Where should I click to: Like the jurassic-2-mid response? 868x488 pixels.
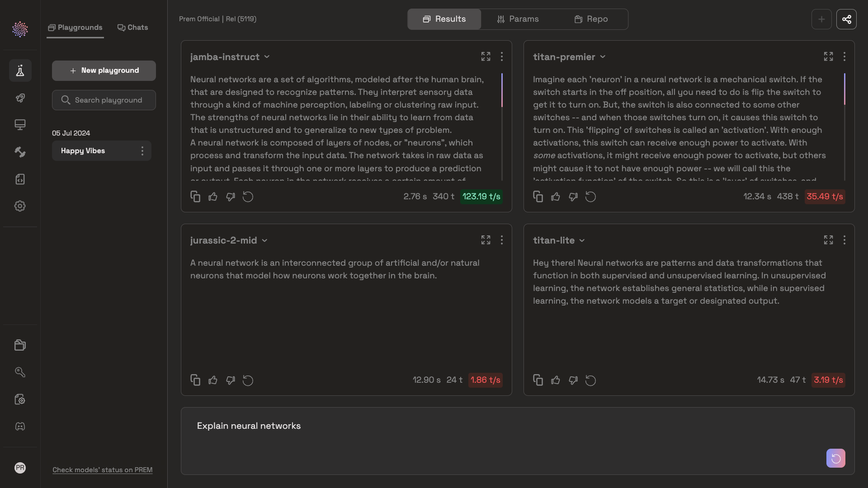tap(213, 380)
